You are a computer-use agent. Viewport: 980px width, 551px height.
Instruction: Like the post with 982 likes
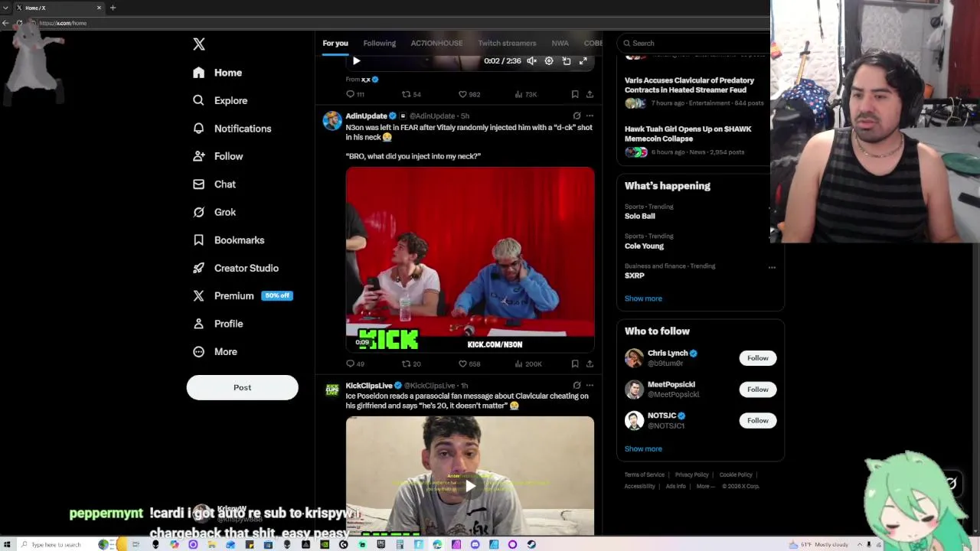tap(469, 94)
